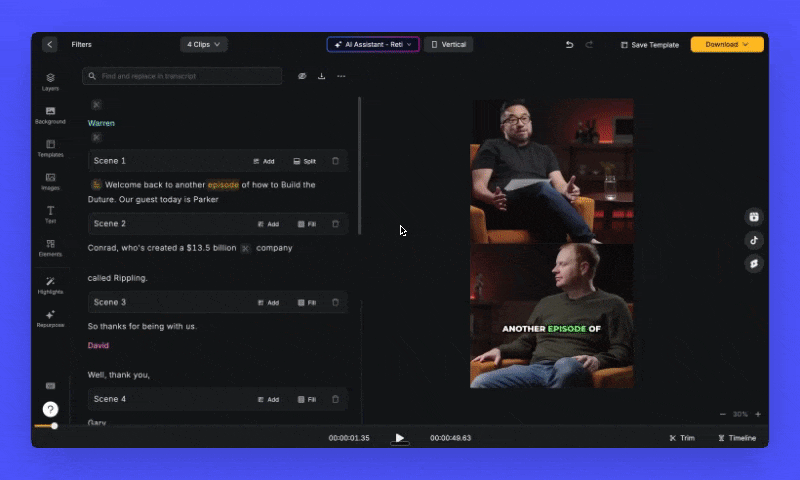Click the TikTok icon beside the preview

[x=754, y=240]
